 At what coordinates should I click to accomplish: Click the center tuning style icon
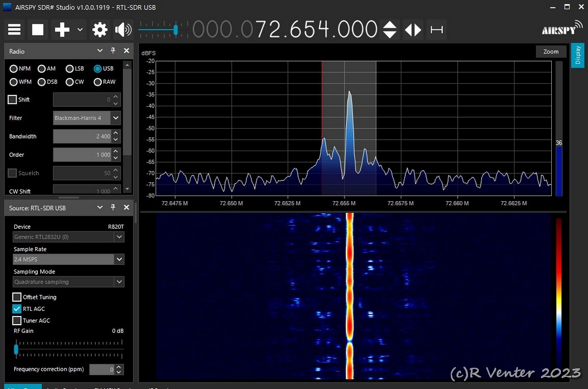pyautogui.click(x=437, y=29)
